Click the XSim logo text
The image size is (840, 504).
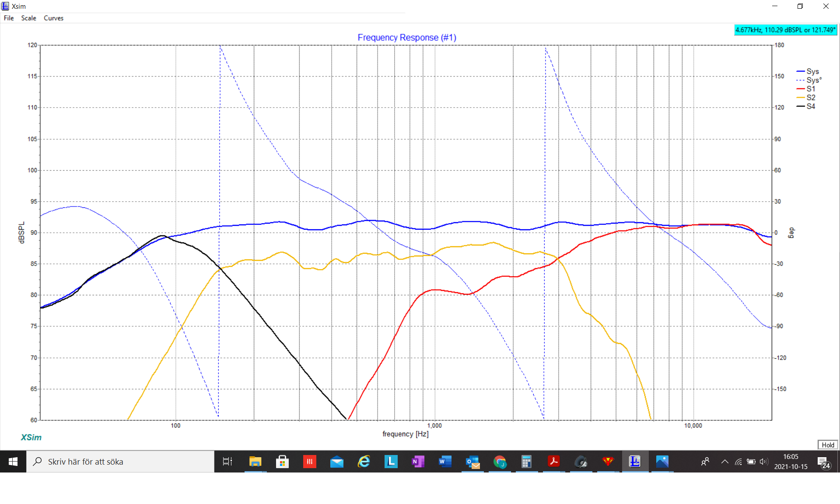[31, 437]
